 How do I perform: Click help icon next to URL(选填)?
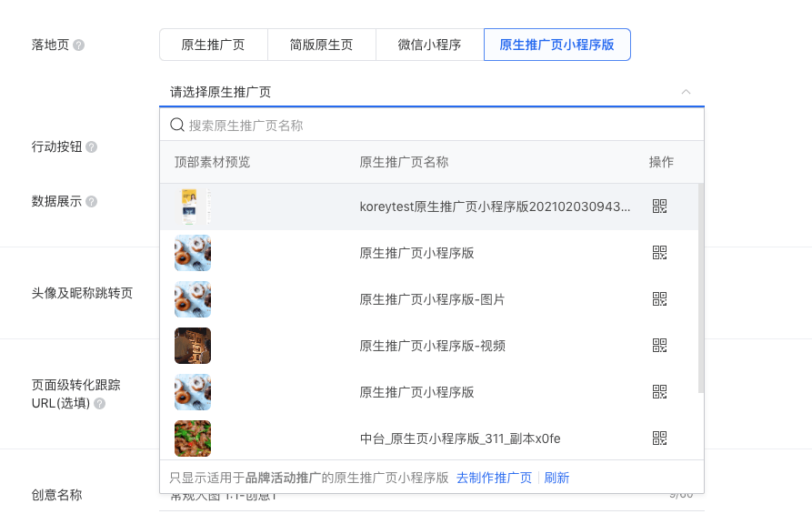[100, 403]
